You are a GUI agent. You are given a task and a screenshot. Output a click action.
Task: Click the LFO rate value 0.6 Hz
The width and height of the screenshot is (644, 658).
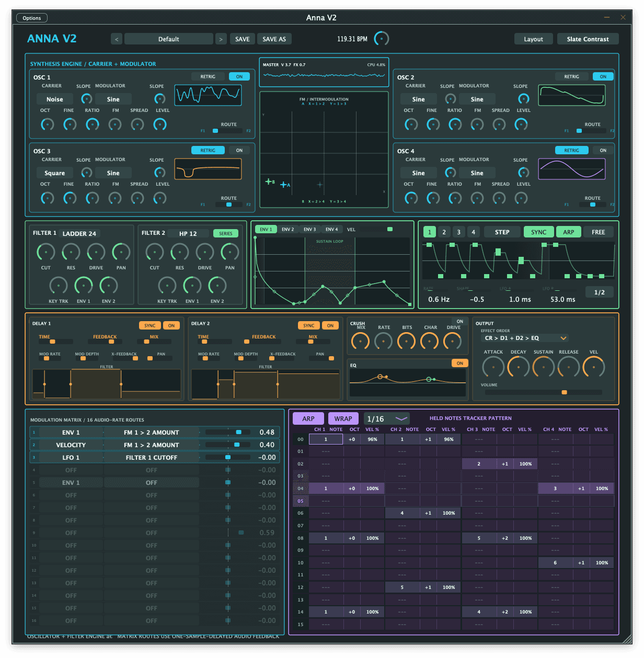coord(439,300)
